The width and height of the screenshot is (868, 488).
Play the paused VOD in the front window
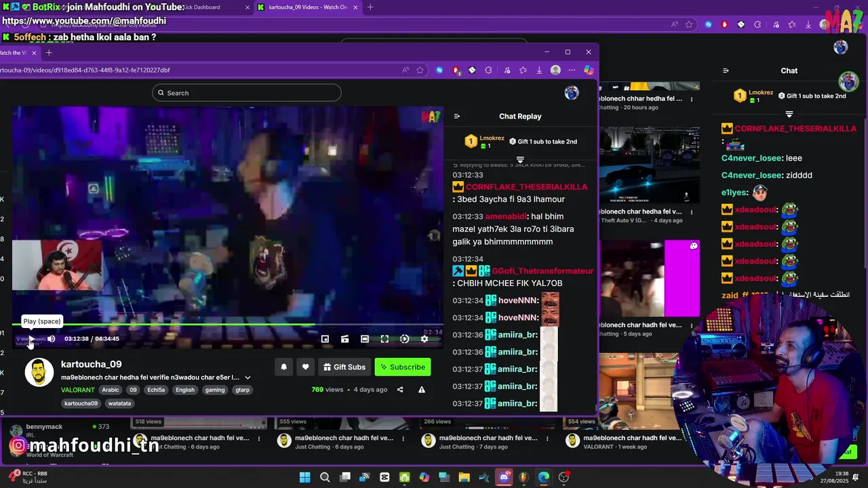(x=31, y=339)
